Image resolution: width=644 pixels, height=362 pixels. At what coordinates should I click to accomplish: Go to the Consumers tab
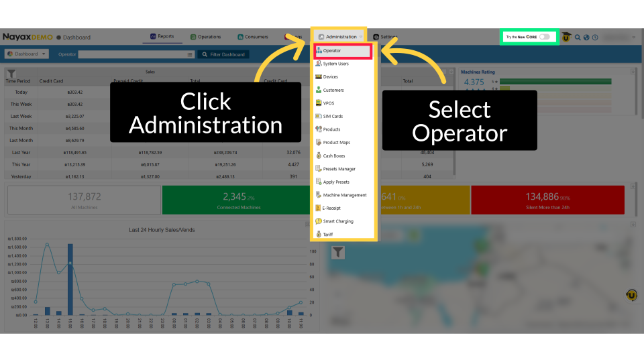point(253,36)
